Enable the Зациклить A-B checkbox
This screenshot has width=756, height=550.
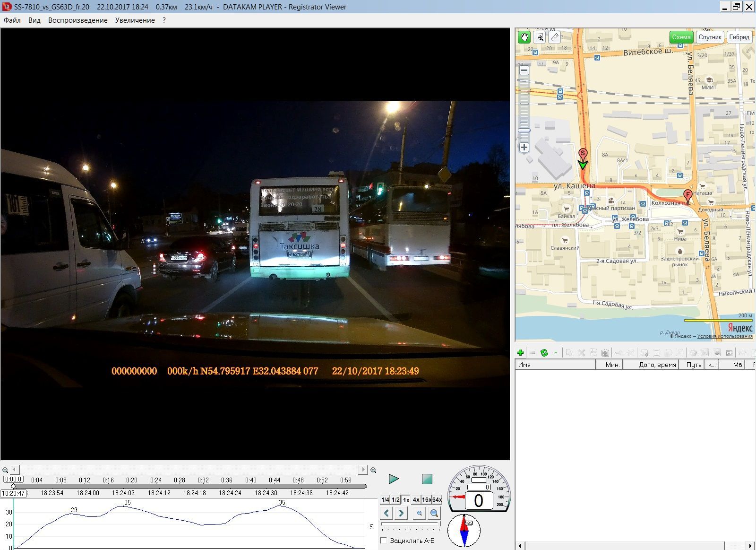tap(384, 541)
